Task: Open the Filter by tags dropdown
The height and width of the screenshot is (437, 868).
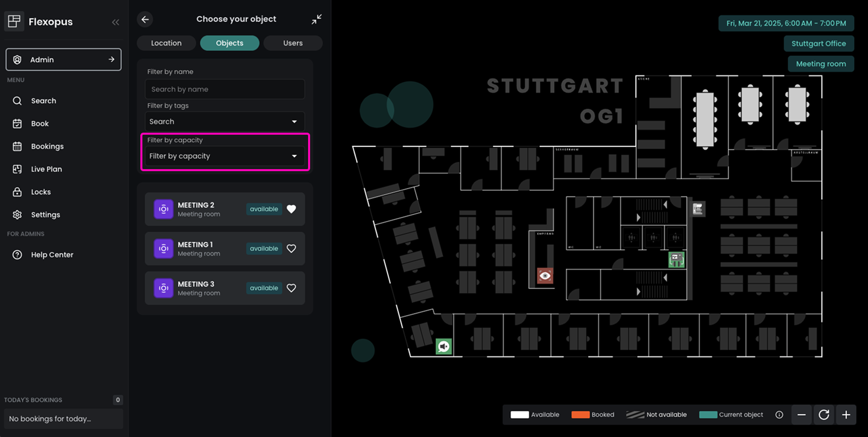Action: pyautogui.click(x=224, y=122)
